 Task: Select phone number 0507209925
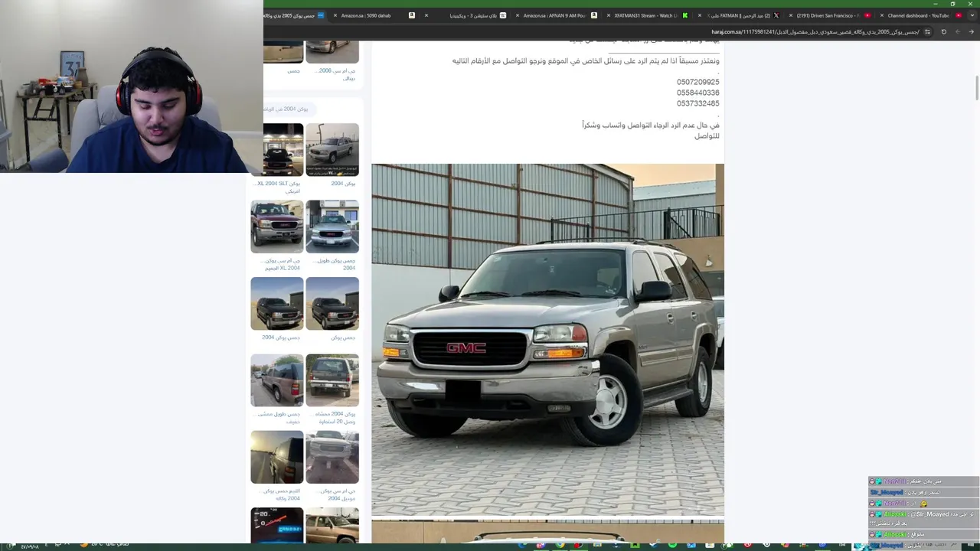(697, 82)
